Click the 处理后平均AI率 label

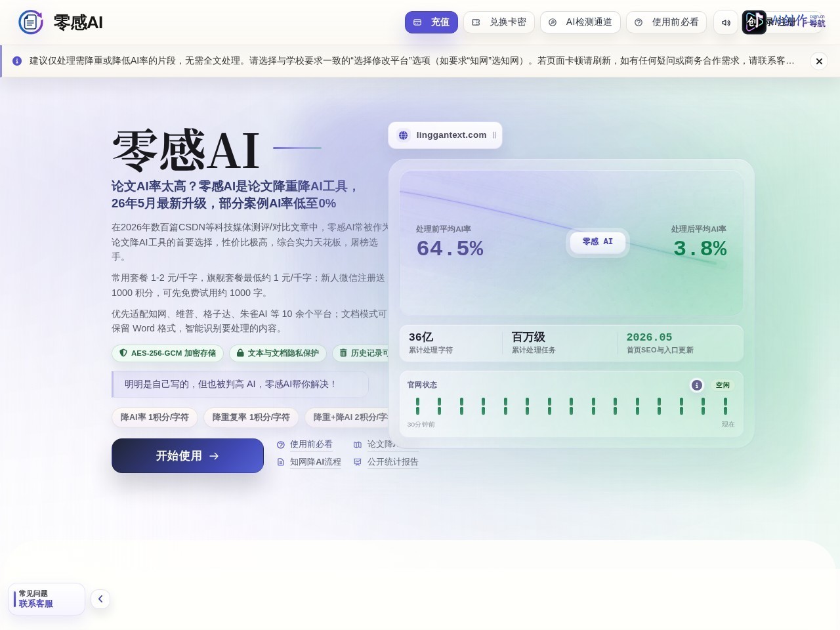pyautogui.click(x=699, y=229)
